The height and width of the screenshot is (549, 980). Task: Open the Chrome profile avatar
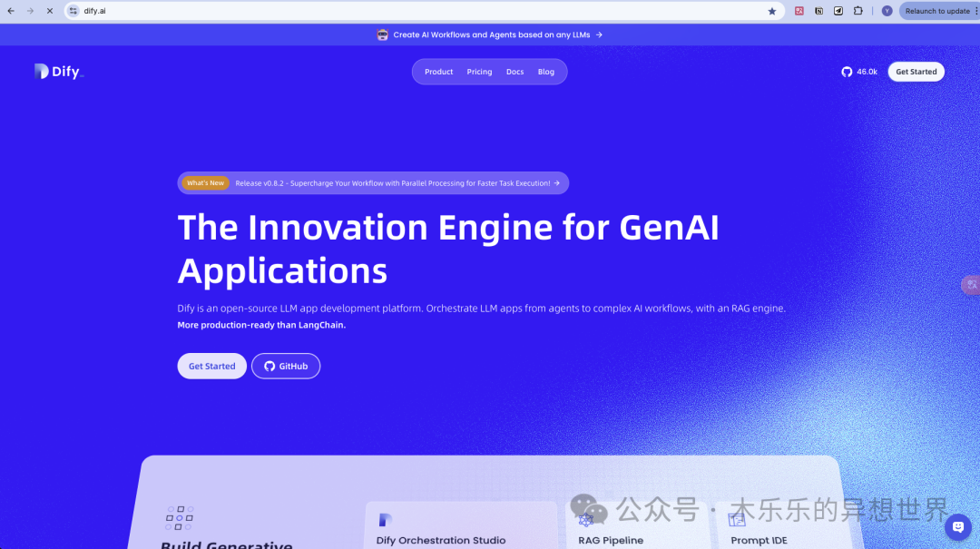(887, 11)
